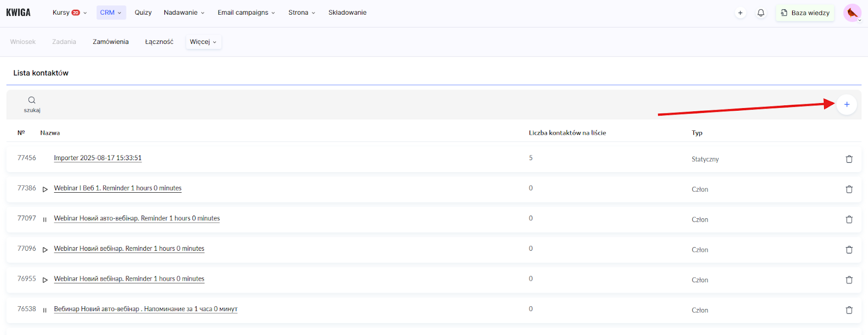Expand the CRM dropdown menu
This screenshot has height=335, width=868.
click(111, 12)
